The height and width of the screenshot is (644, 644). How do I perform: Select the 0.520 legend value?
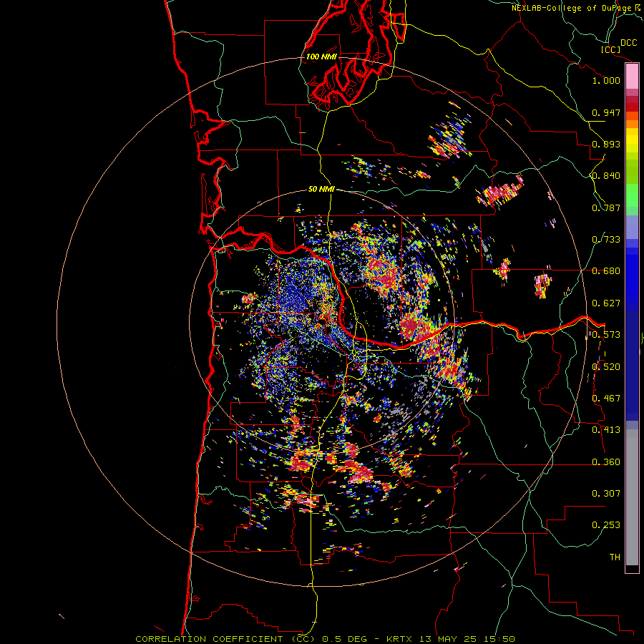coord(606,367)
